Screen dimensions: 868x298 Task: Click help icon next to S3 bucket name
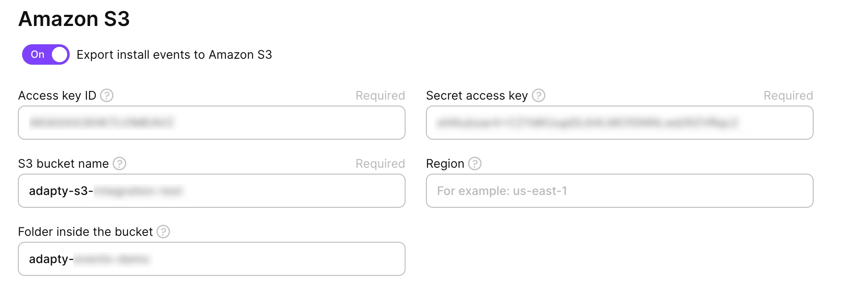click(119, 163)
